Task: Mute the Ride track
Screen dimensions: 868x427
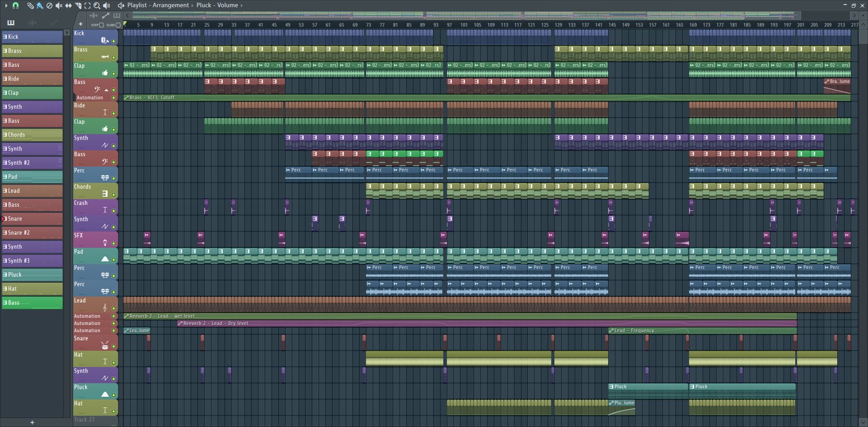Action: click(x=114, y=113)
